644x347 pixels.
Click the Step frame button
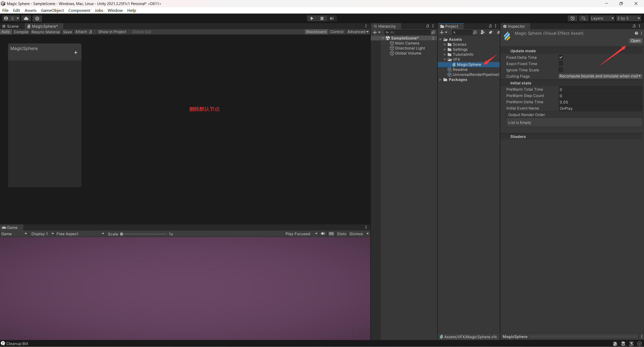click(x=332, y=18)
